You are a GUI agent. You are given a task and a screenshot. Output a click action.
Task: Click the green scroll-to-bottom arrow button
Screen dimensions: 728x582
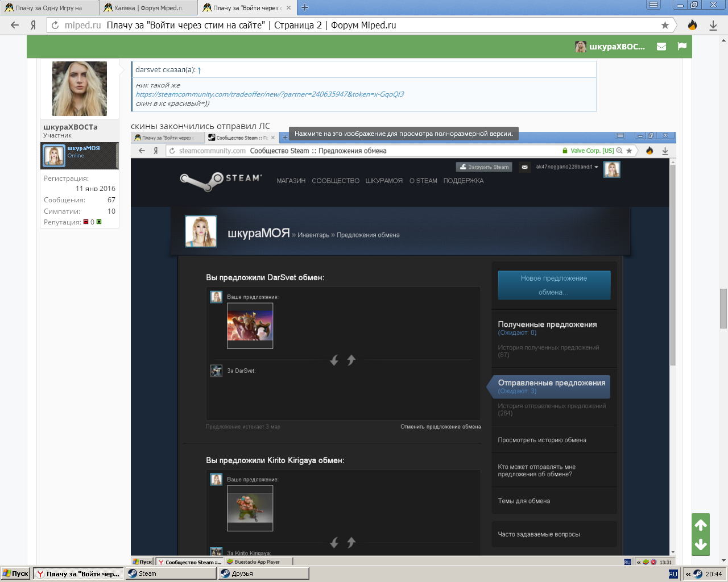pyautogui.click(x=701, y=545)
